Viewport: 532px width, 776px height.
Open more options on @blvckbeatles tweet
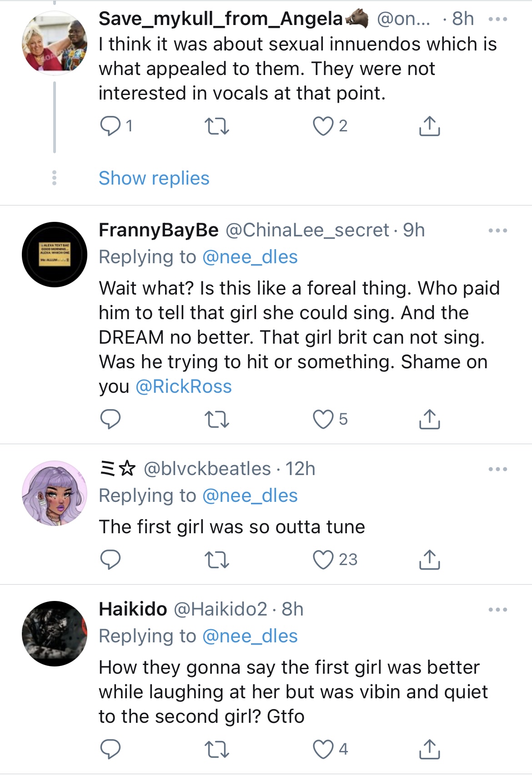point(497,469)
